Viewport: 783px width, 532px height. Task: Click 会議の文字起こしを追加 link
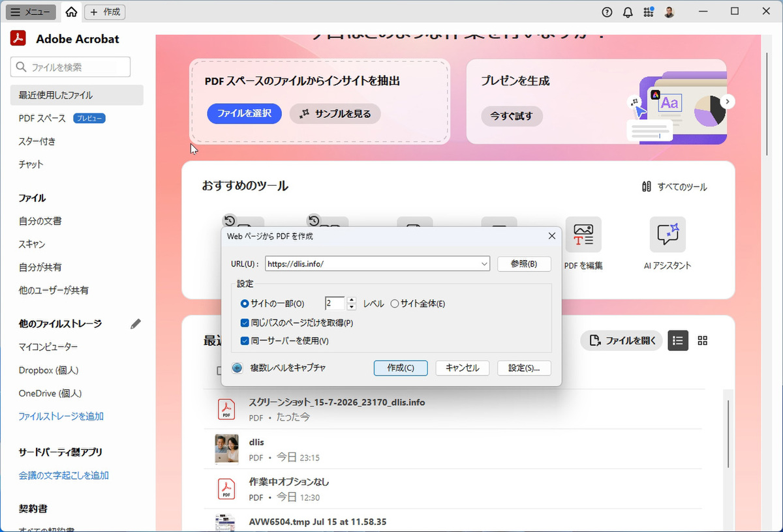click(x=64, y=475)
